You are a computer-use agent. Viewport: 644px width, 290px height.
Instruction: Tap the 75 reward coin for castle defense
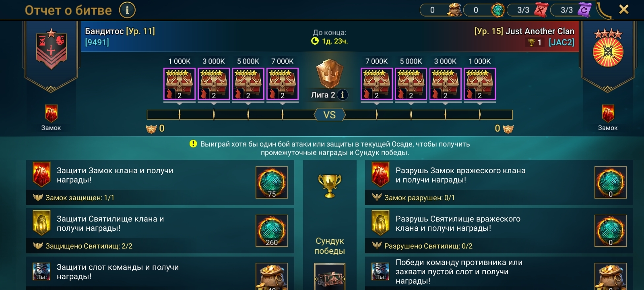[x=272, y=182]
